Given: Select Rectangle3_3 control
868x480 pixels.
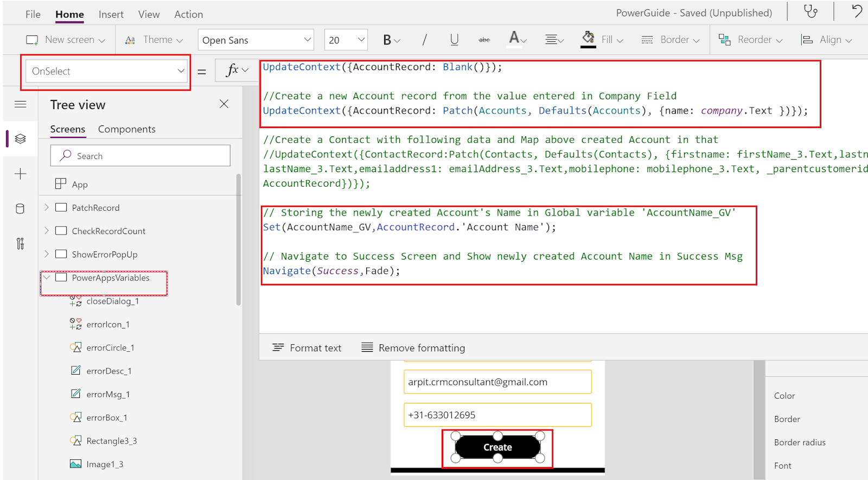Looking at the screenshot, I should (112, 441).
